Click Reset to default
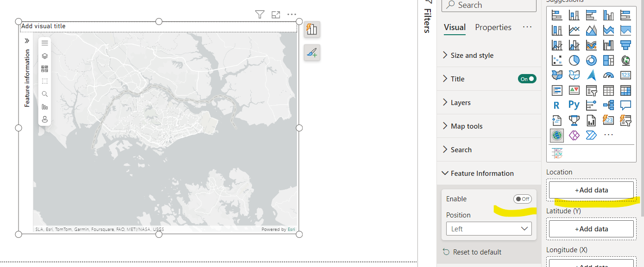The width and height of the screenshot is (644, 267). pyautogui.click(x=472, y=252)
